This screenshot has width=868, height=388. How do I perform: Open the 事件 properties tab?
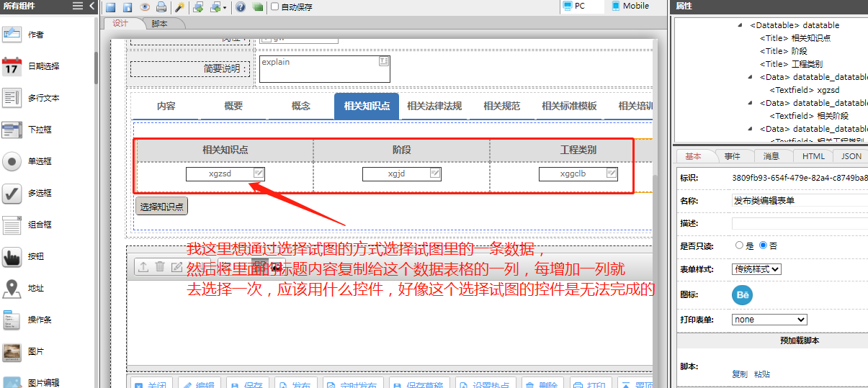(x=733, y=156)
